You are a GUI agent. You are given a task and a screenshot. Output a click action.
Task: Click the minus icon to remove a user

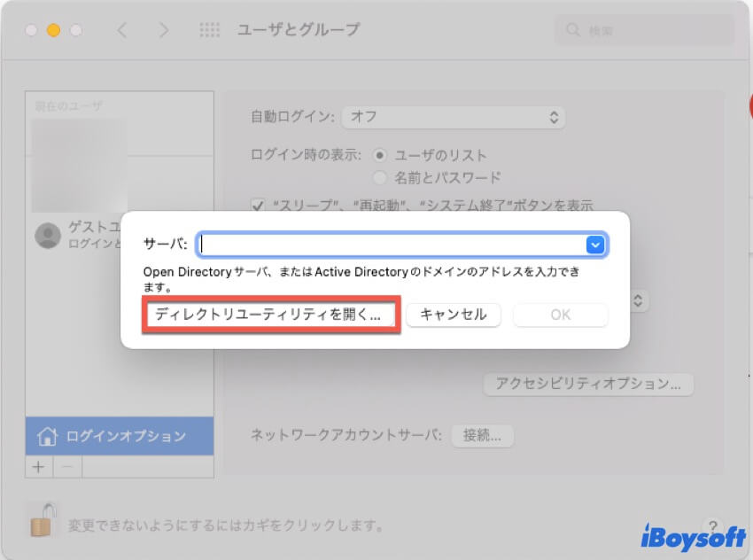[67, 467]
